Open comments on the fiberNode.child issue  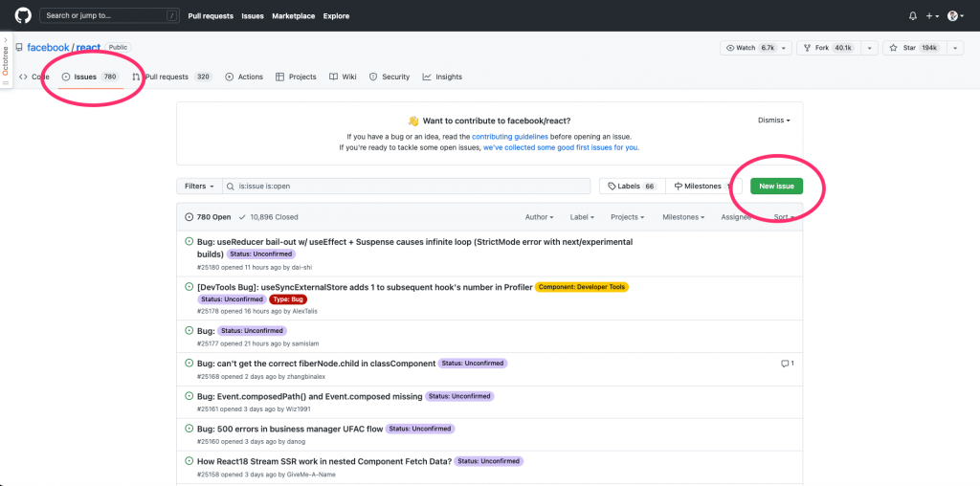[x=788, y=364]
